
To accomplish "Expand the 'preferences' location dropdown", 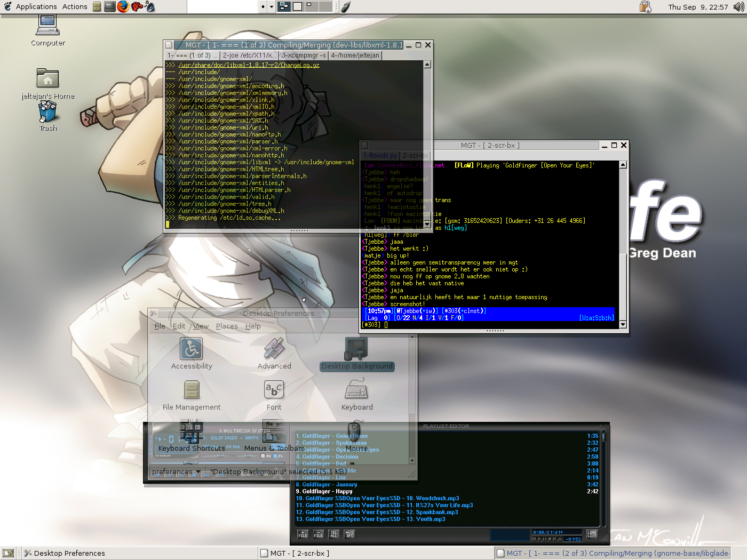I will coord(177,472).
